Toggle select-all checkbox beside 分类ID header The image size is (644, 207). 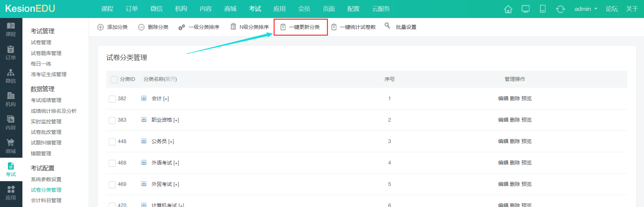coord(114,80)
